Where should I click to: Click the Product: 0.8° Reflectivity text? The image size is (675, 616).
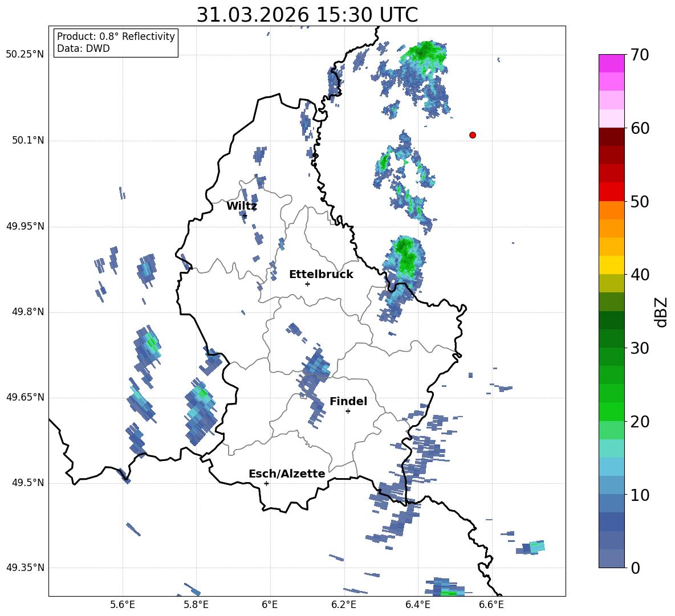coord(116,36)
